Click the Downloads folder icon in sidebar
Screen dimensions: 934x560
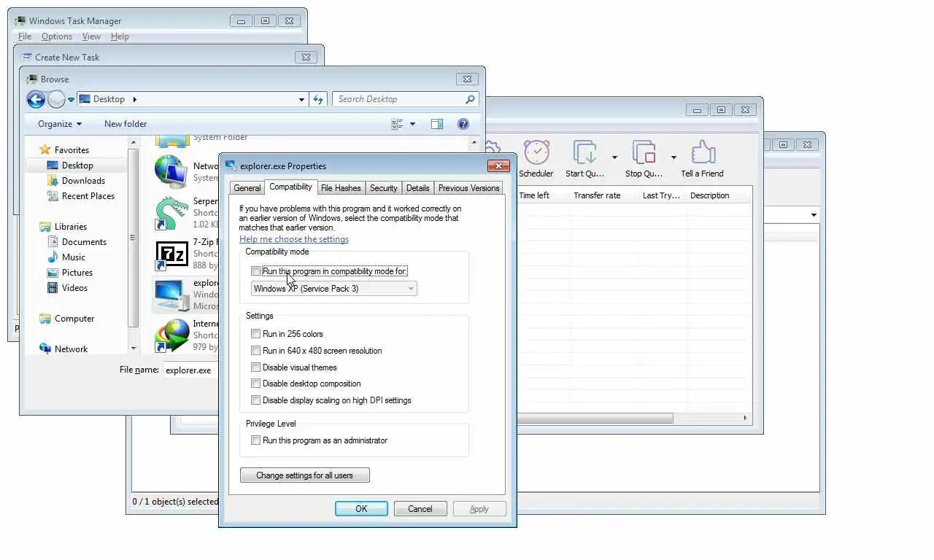click(x=53, y=180)
